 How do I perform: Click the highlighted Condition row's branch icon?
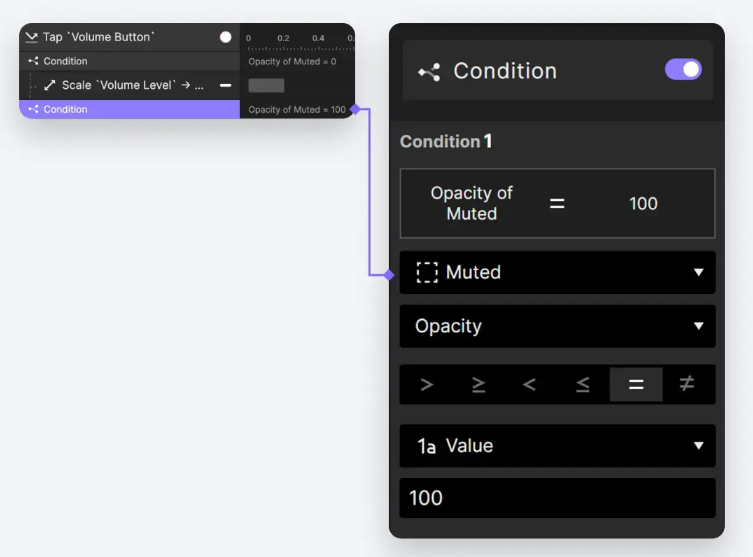(x=33, y=109)
